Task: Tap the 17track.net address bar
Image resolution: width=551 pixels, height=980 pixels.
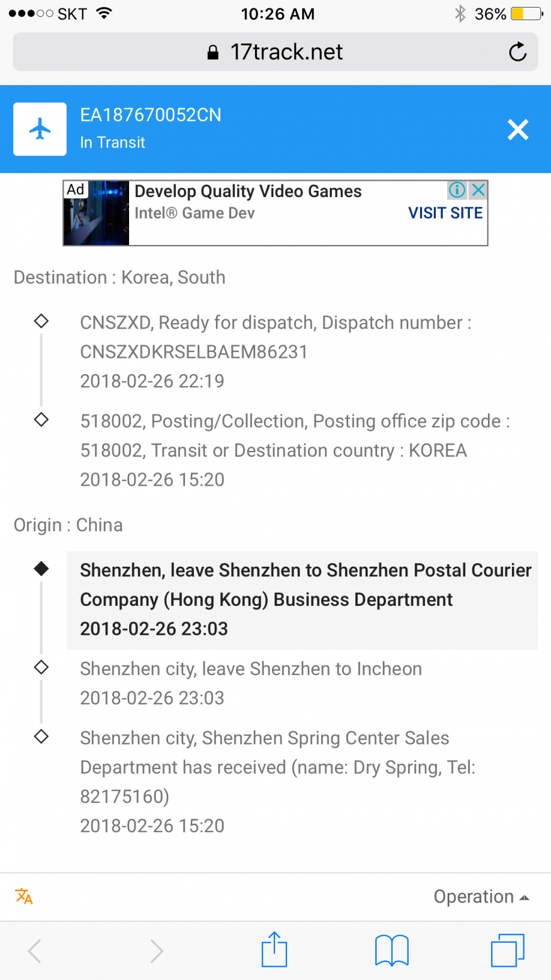Action: pyautogui.click(x=275, y=52)
